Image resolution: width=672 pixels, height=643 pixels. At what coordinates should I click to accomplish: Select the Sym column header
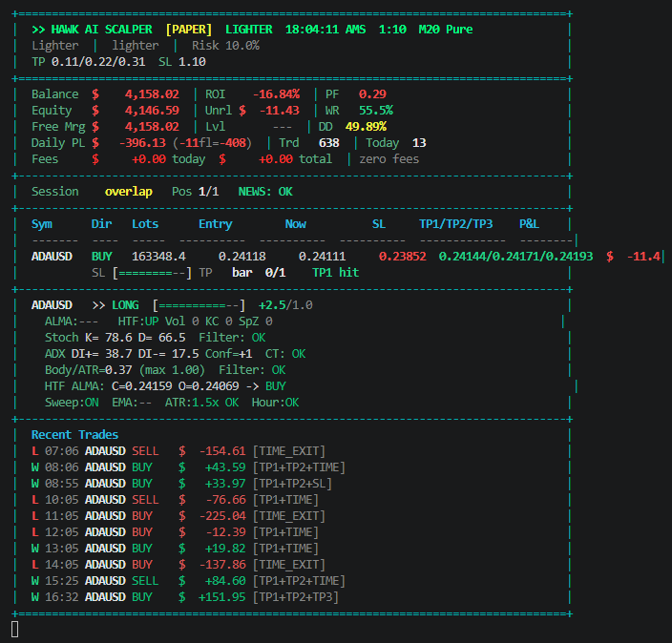(x=42, y=224)
